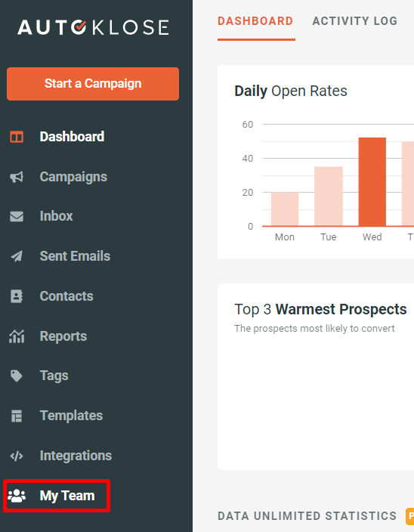
Task: Start a Campaign with the orange button
Action: (x=93, y=84)
